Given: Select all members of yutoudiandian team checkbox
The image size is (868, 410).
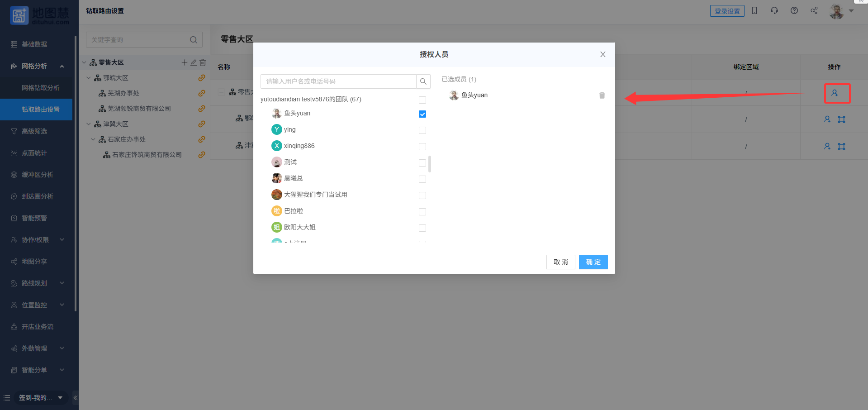Looking at the screenshot, I should (x=422, y=100).
